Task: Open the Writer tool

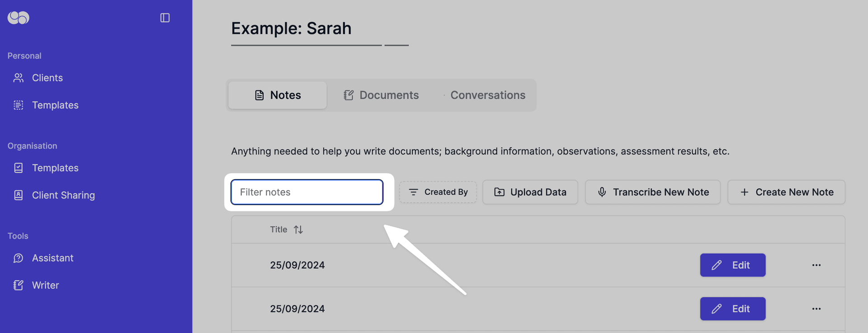Action: 45,285
